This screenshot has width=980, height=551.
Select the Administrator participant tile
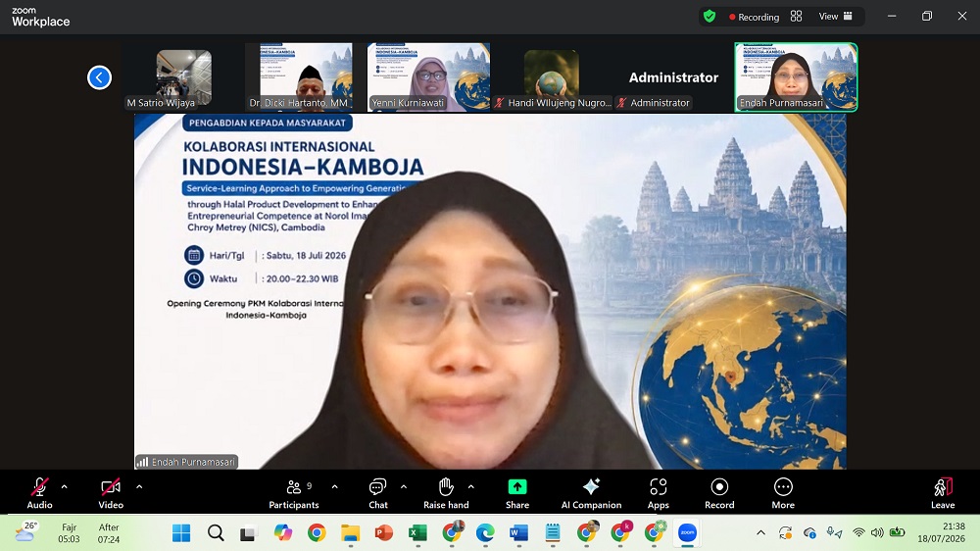[x=673, y=77]
